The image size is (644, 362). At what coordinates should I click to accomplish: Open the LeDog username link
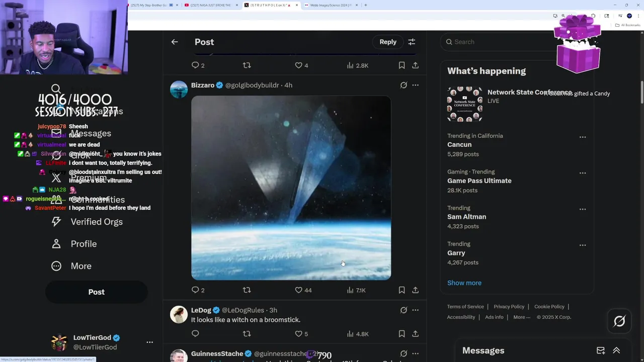tap(201, 310)
